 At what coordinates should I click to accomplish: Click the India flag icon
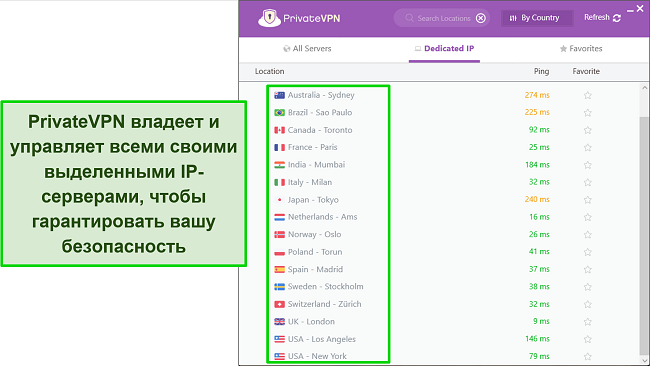(279, 165)
